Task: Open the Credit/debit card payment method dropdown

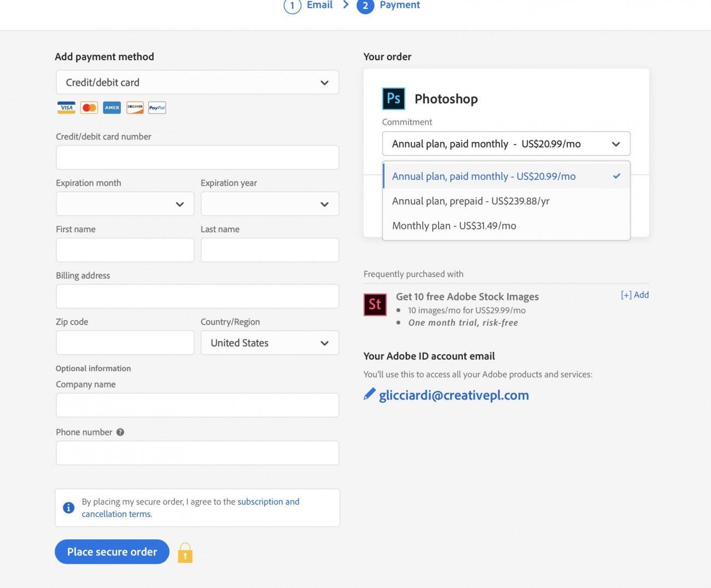Action: pyautogui.click(x=197, y=83)
